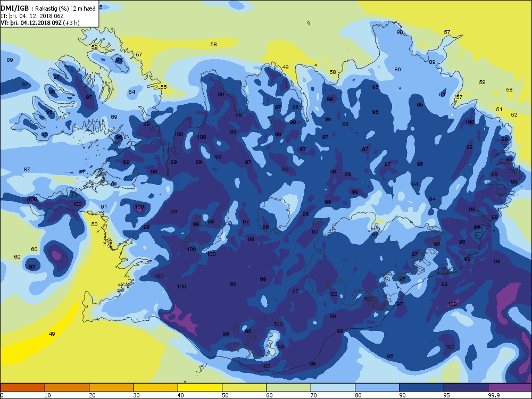The height and width of the screenshot is (399, 532).
Task: Click the map value '86' in the north
Action: [397, 69]
